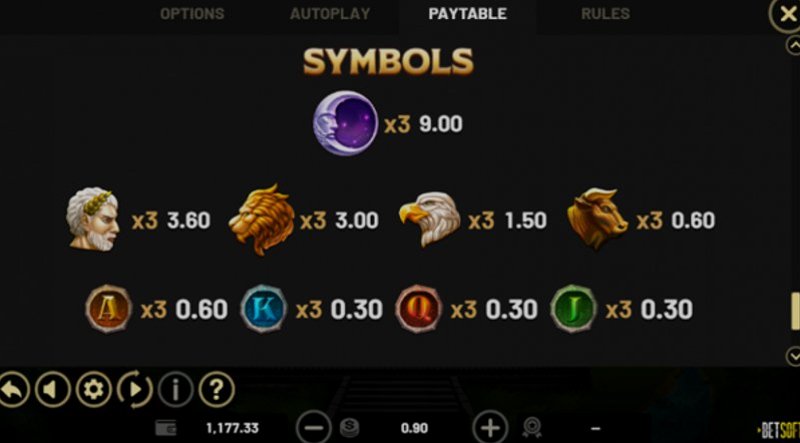Switch to the Autoplay tab

click(x=330, y=14)
